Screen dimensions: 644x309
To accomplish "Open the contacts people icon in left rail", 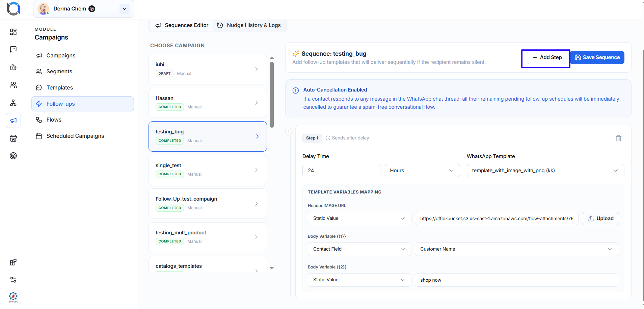I will [13, 85].
